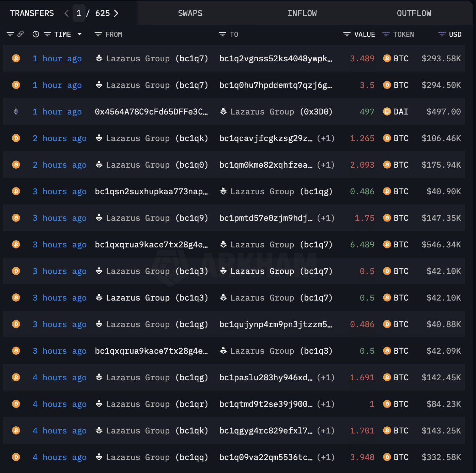
Task: Click USD amount $40.88K
Action: tap(444, 324)
